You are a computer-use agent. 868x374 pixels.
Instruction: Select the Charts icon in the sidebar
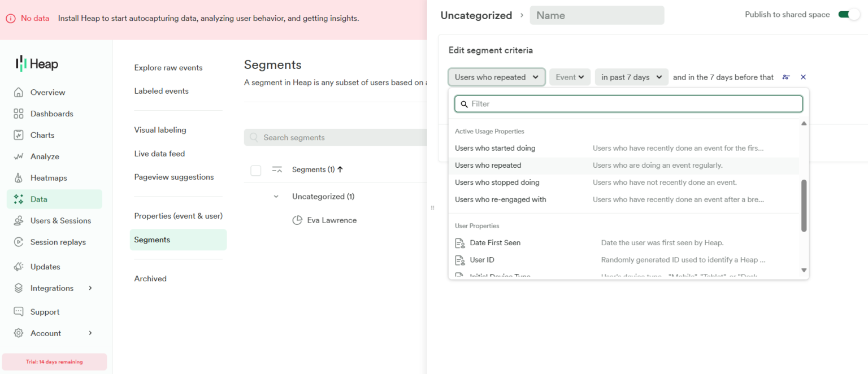[x=18, y=135]
